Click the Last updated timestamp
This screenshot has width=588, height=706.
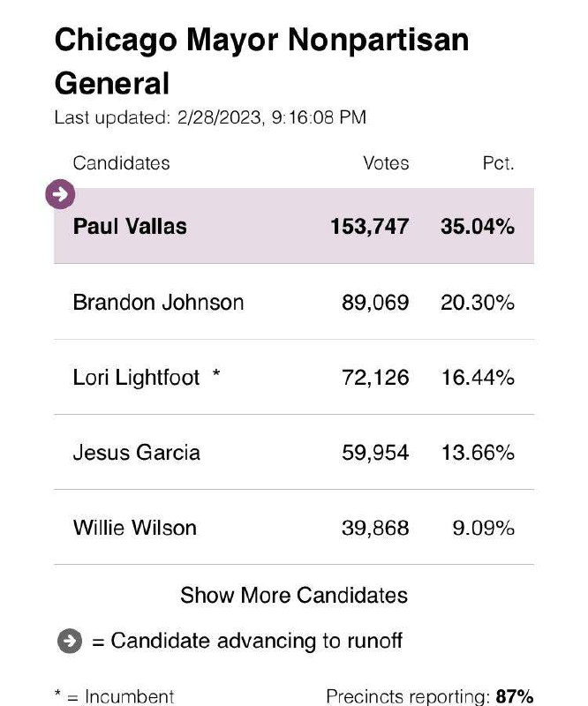pos(210,117)
